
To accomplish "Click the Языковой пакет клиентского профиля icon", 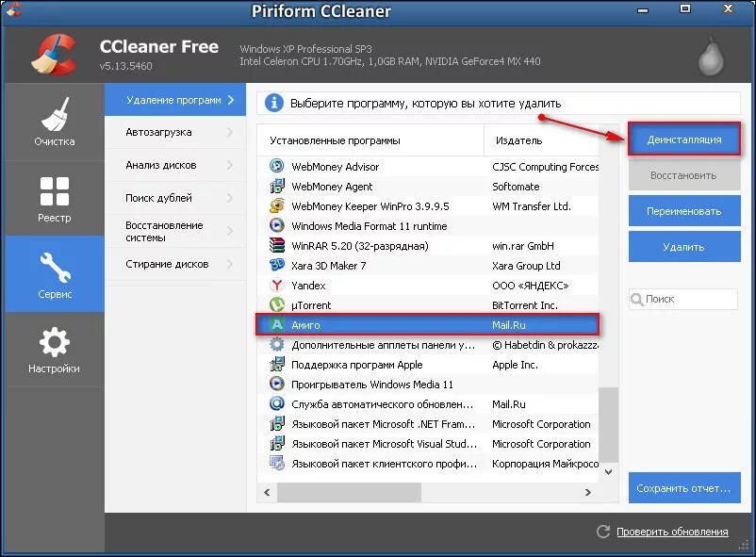I will click(277, 463).
